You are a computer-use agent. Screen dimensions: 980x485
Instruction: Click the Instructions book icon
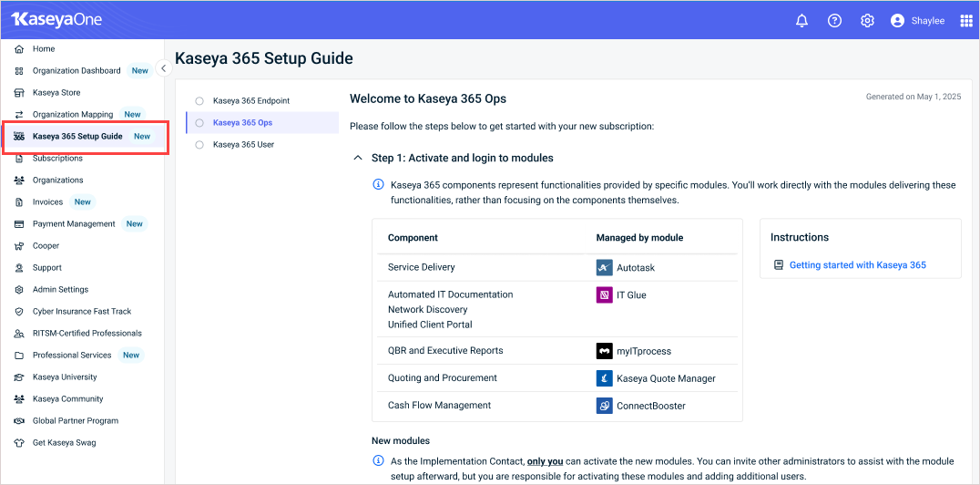coord(778,265)
